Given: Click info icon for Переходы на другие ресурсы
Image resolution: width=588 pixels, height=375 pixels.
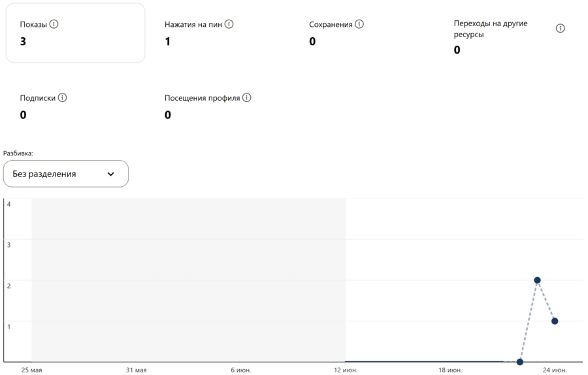Looking at the screenshot, I should pos(560,29).
